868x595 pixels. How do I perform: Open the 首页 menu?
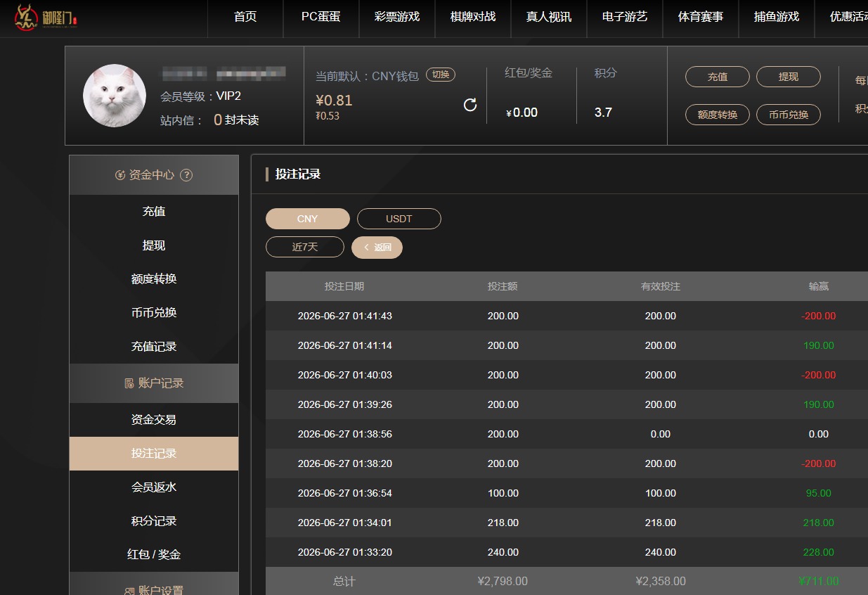pyautogui.click(x=245, y=17)
